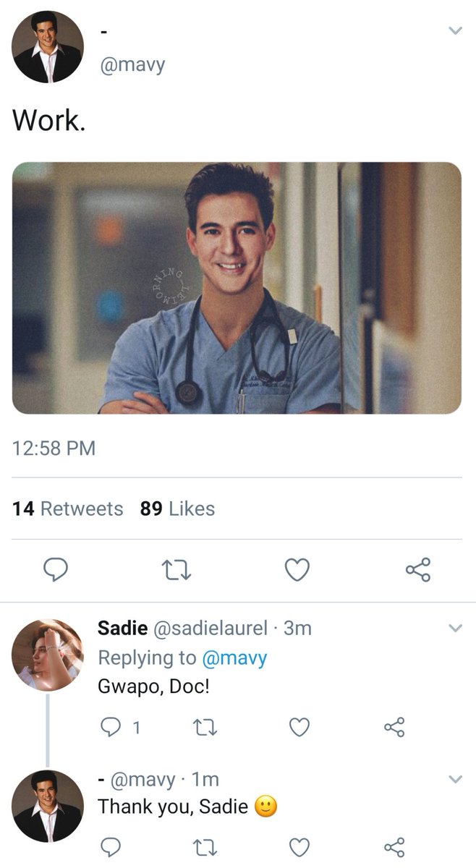Share the "Thank you, Sadie" tweet

click(x=394, y=846)
